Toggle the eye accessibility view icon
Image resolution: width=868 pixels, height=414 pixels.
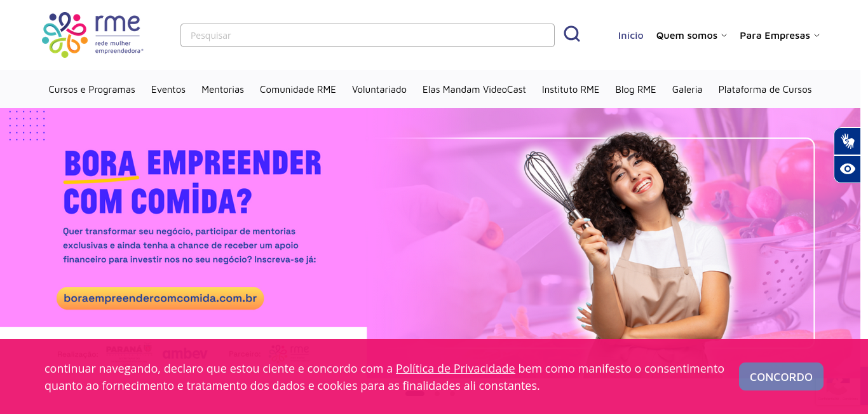pyautogui.click(x=848, y=169)
